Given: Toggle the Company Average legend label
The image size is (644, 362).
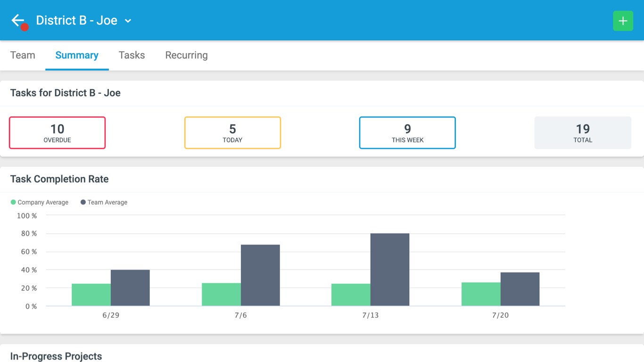Looking at the screenshot, I should point(43,202).
